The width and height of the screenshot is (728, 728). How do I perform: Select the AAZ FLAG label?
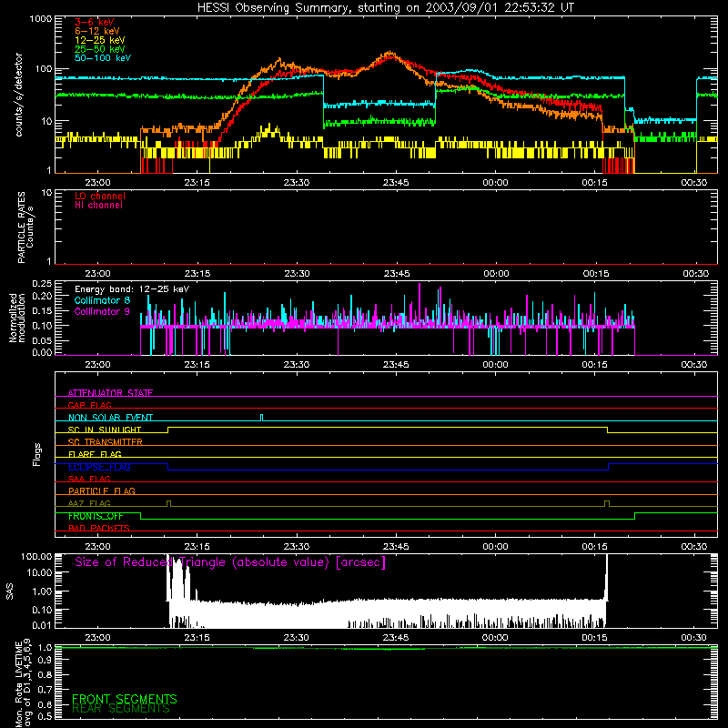pos(89,503)
